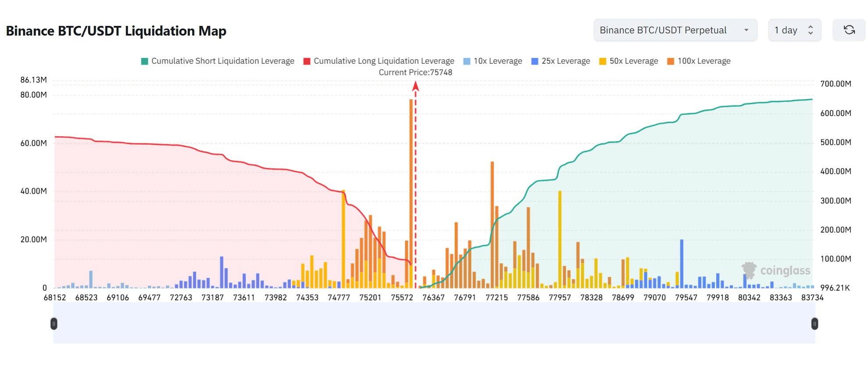Click the refresh icon button
Image resolution: width=868 pixels, height=368 pixels.
[x=849, y=30]
